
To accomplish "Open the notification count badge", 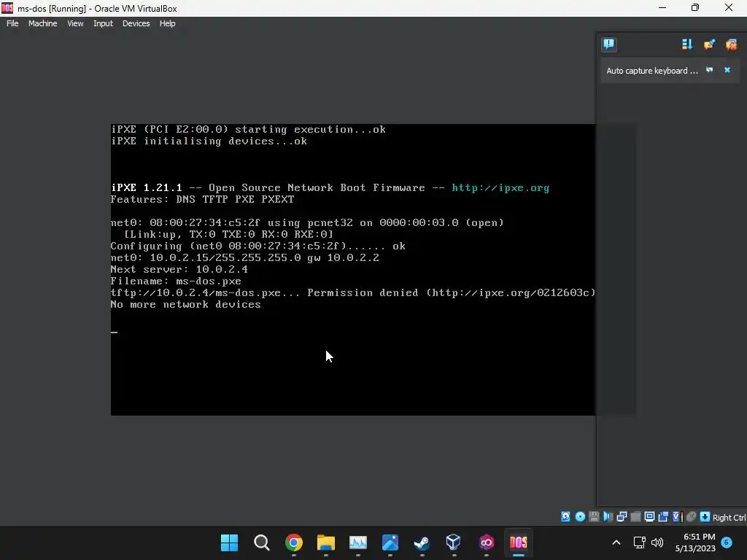I will [x=727, y=542].
